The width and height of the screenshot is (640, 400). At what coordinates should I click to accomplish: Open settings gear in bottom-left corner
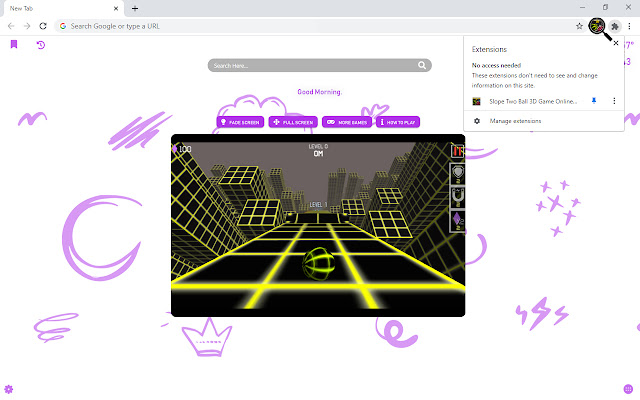[x=9, y=388]
